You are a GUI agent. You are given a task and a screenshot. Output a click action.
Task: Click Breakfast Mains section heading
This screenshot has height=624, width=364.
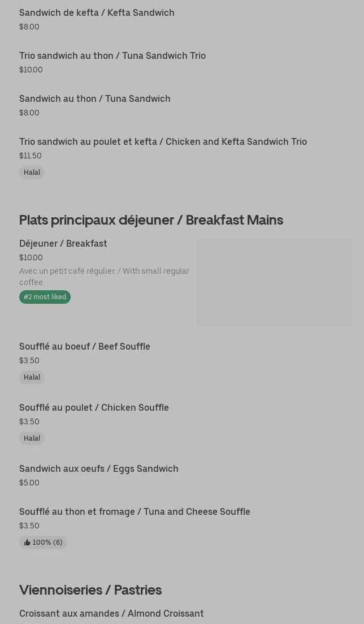(151, 220)
